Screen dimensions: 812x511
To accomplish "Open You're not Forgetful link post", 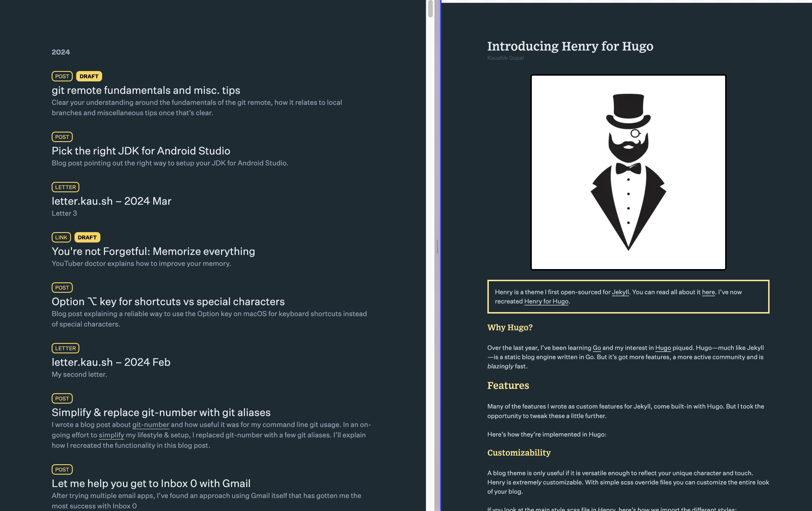I will (x=153, y=251).
